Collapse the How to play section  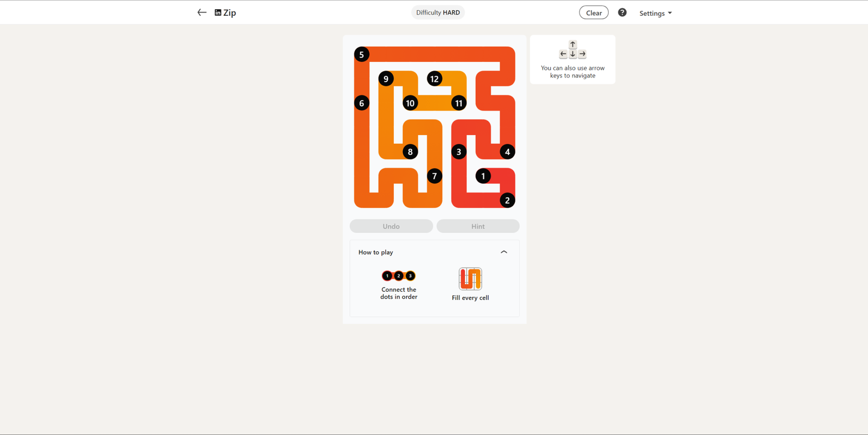[x=504, y=252]
